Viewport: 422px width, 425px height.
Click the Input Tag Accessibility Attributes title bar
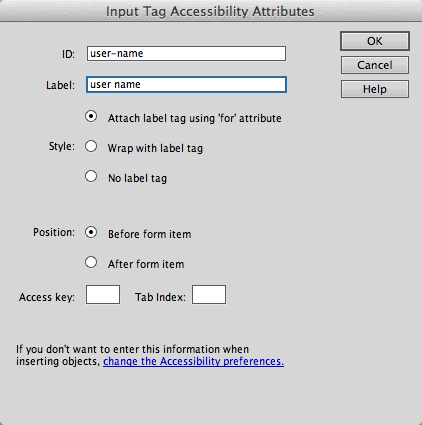(x=210, y=11)
